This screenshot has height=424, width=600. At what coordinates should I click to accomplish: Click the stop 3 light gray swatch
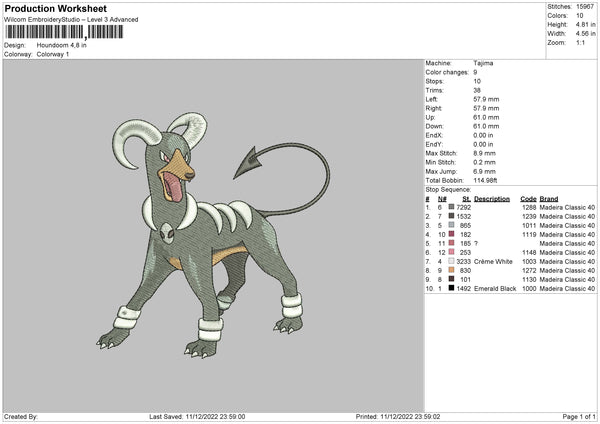pyautogui.click(x=452, y=225)
